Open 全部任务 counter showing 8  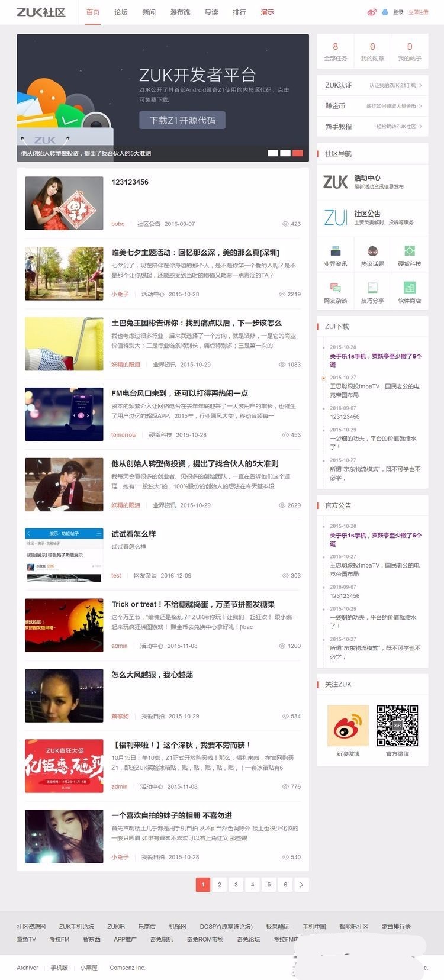(336, 51)
